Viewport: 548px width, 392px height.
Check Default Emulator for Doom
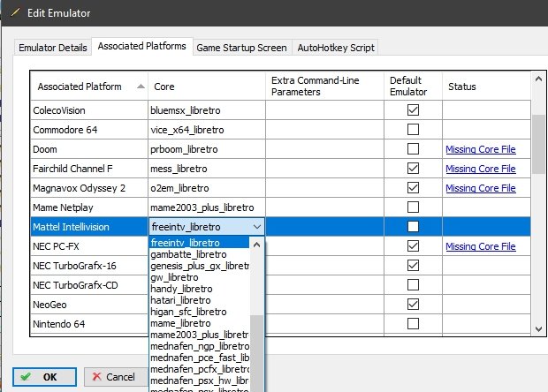[413, 149]
